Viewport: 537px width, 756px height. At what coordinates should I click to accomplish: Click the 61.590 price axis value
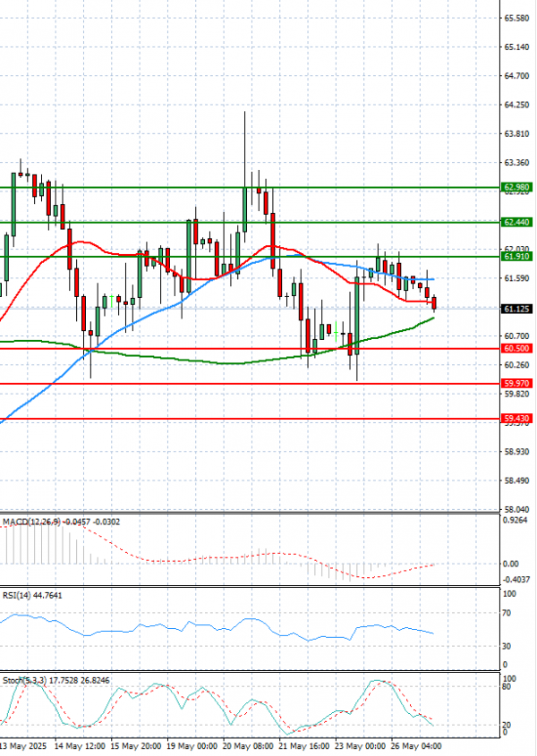516,278
